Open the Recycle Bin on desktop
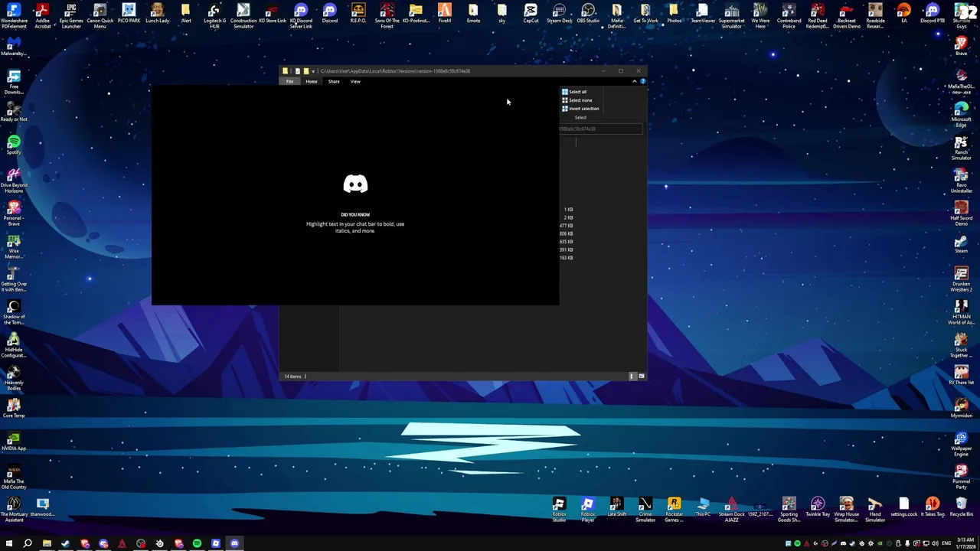The image size is (980, 551). click(961, 507)
